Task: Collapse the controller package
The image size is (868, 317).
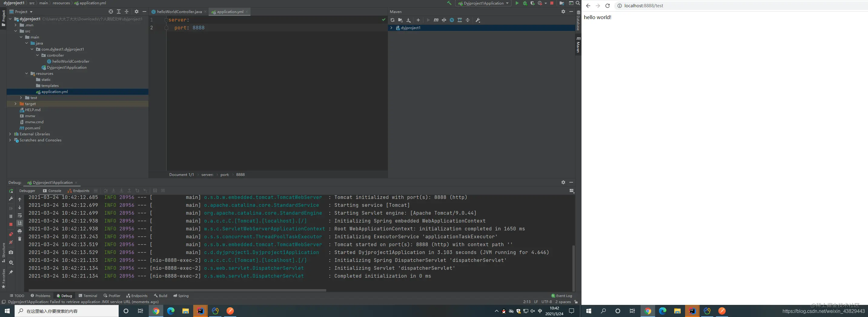Action: click(x=37, y=55)
